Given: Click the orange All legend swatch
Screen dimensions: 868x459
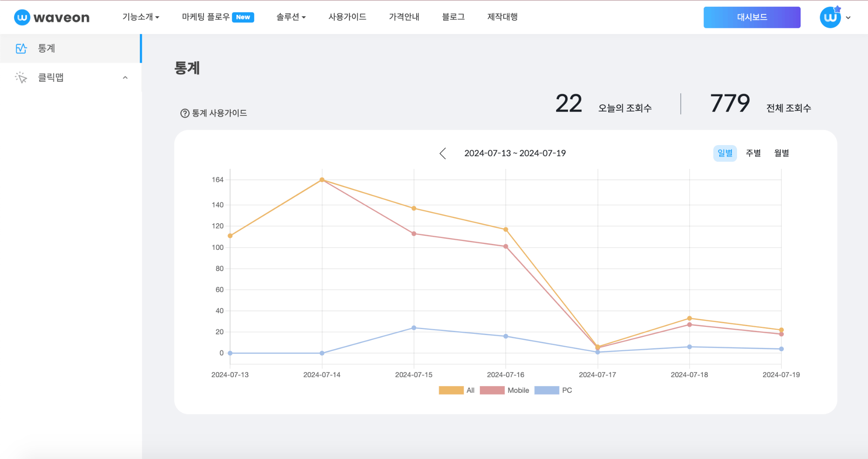Looking at the screenshot, I should click(x=451, y=390).
